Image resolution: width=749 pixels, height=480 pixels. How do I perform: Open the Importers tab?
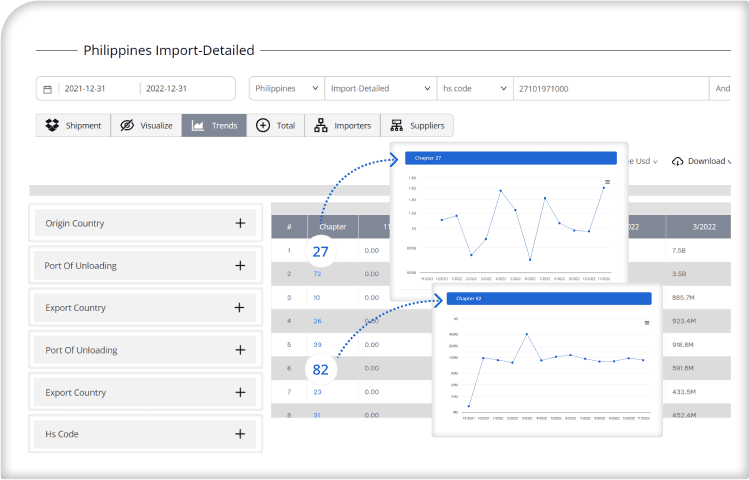(x=342, y=126)
